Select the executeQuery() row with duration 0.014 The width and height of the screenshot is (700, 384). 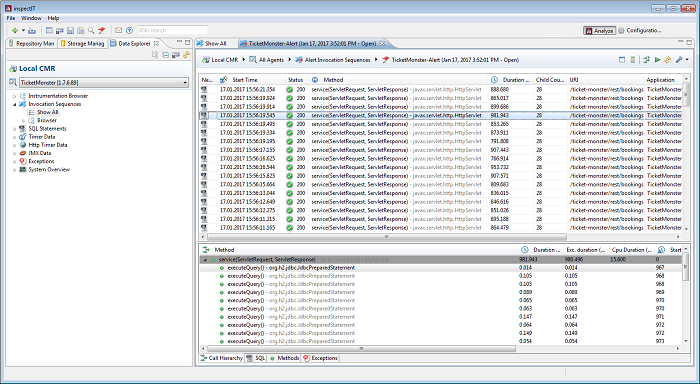(441, 268)
